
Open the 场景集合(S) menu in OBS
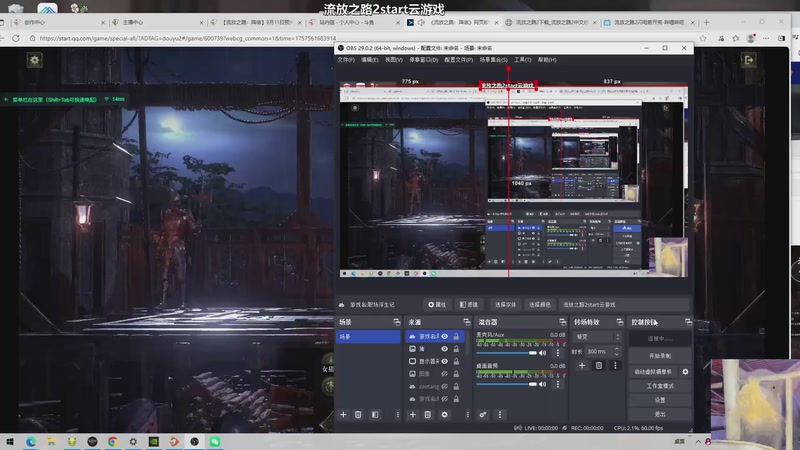click(x=493, y=60)
